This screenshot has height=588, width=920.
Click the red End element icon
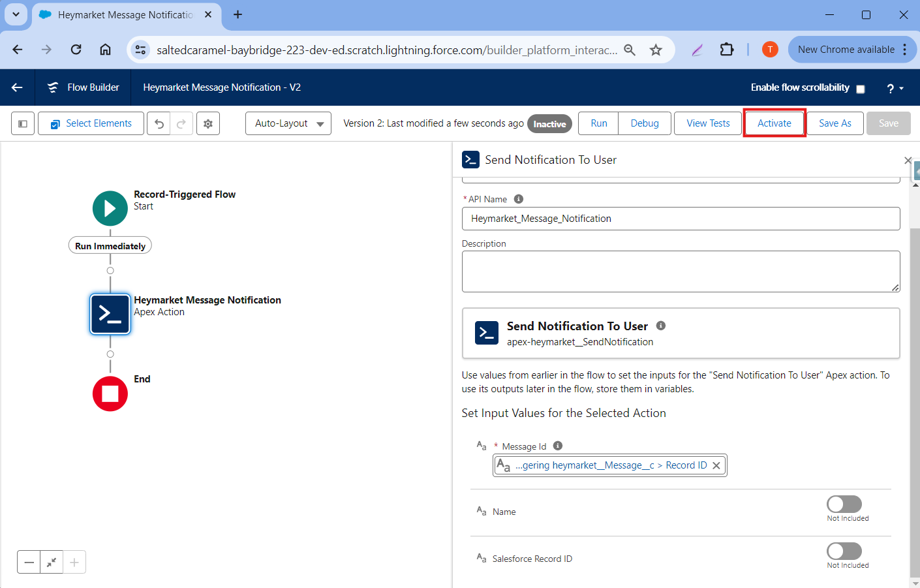click(x=110, y=394)
